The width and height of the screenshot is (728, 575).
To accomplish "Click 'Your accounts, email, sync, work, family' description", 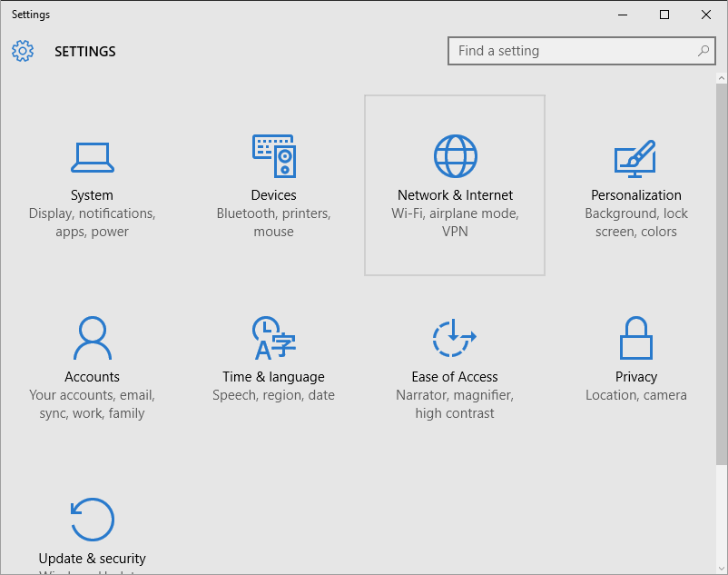I will [92, 404].
